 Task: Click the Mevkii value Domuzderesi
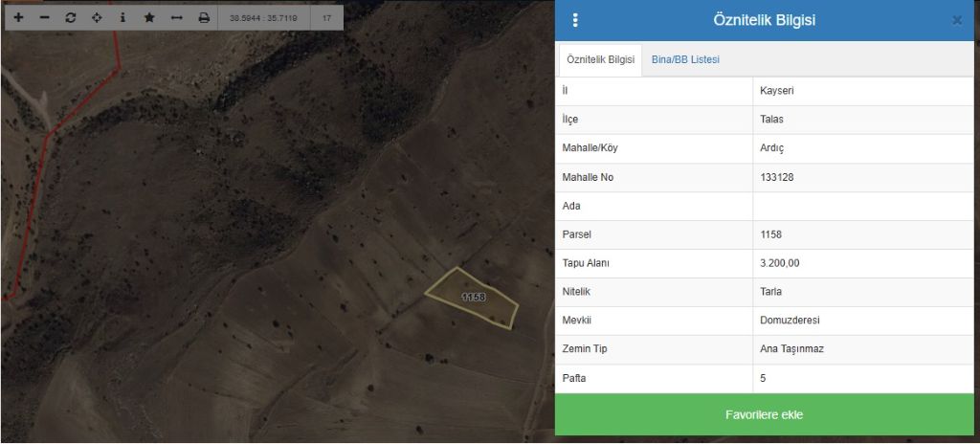[x=790, y=321]
